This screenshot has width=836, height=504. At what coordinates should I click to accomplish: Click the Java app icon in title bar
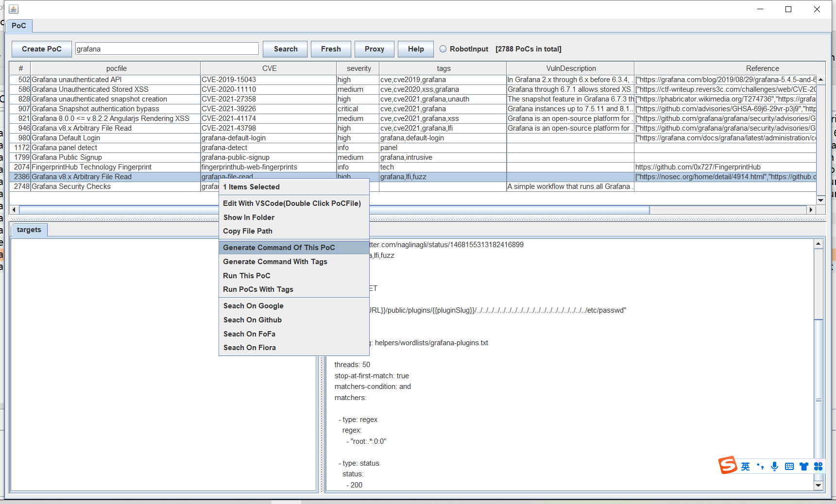point(14,9)
